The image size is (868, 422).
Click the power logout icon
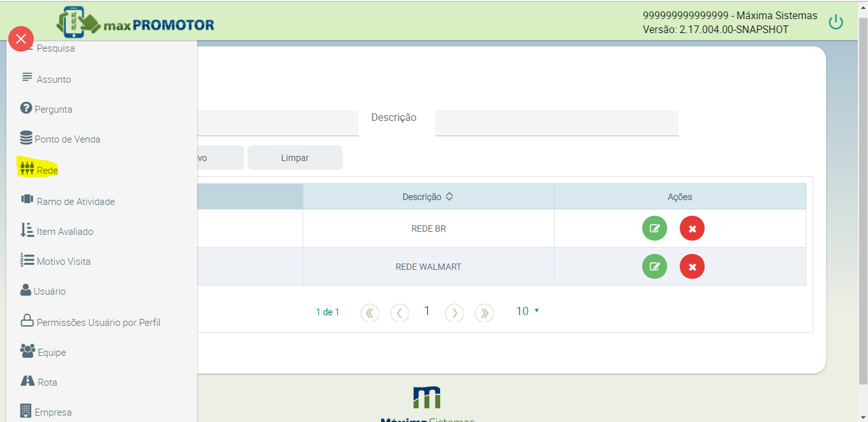836,23
